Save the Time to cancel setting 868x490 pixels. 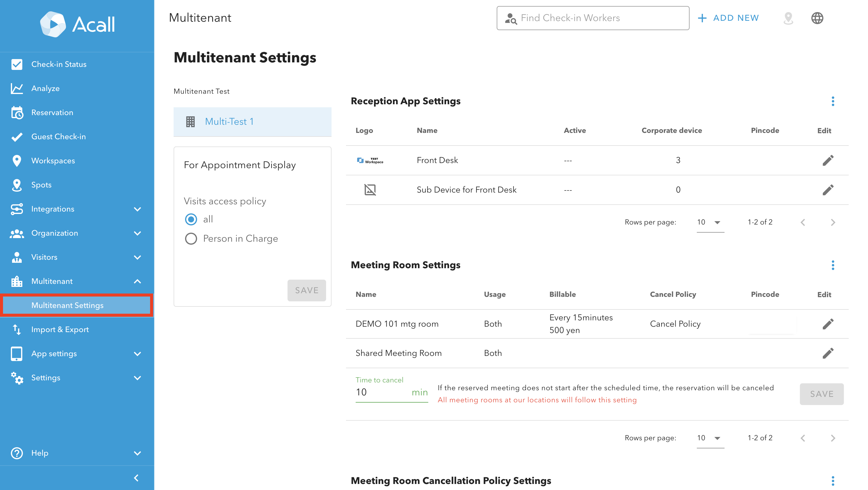click(x=822, y=394)
